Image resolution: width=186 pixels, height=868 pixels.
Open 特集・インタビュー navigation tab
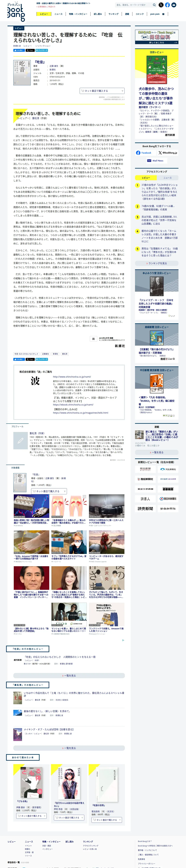coord(78,14)
